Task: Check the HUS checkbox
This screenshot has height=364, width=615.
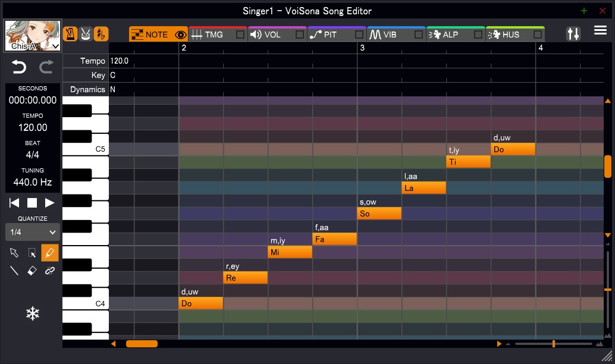Action: [538, 34]
